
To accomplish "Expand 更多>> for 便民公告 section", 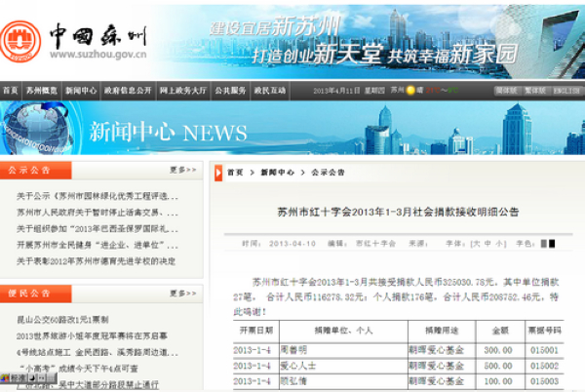I will (x=182, y=293).
